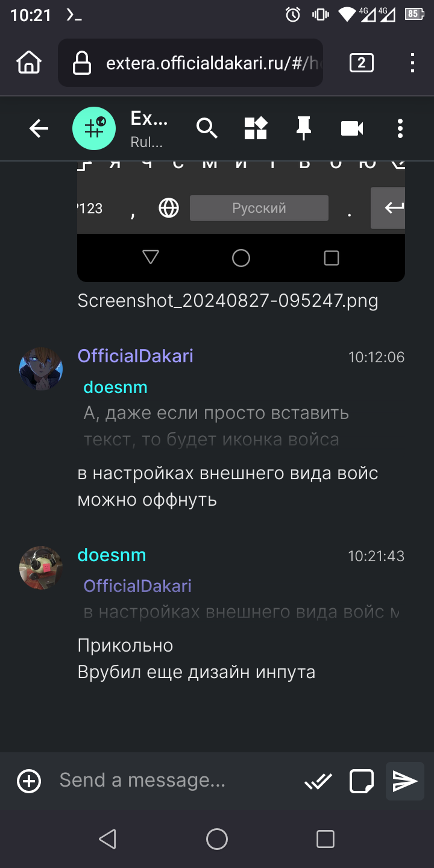
Task: Open the room options three-dot menu
Action: click(x=400, y=128)
